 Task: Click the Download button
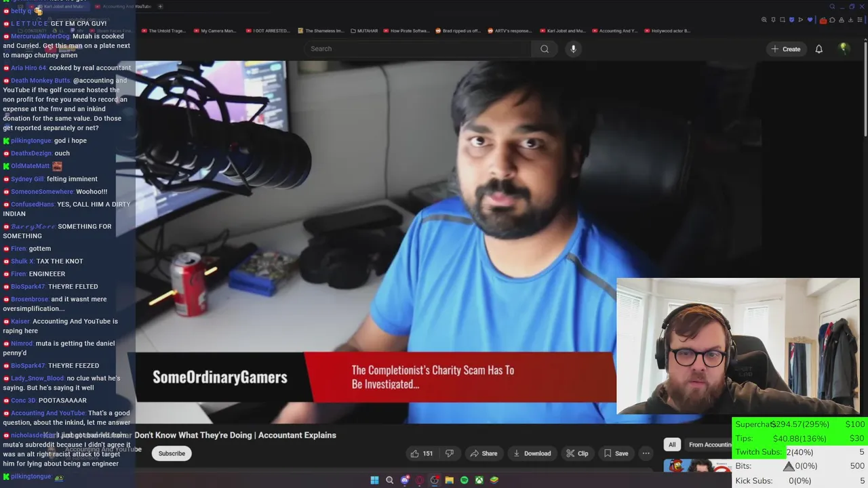(532, 453)
